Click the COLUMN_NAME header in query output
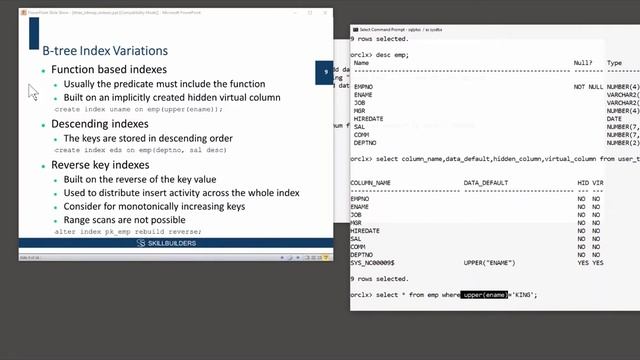The width and height of the screenshot is (640, 360). point(371,183)
